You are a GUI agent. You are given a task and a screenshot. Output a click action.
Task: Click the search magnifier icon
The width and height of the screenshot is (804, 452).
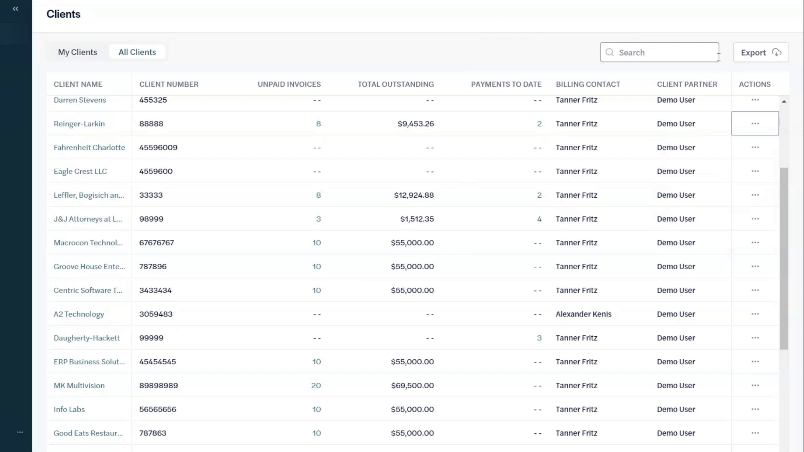tap(609, 52)
